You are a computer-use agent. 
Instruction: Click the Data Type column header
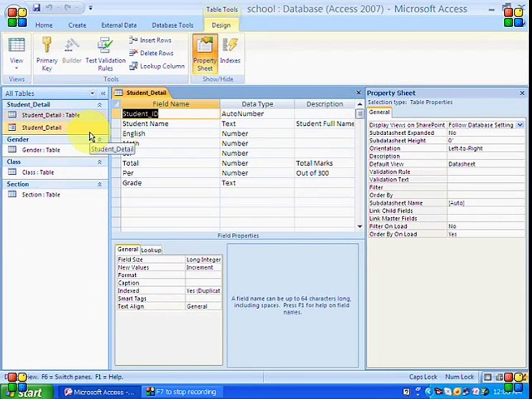tap(257, 104)
